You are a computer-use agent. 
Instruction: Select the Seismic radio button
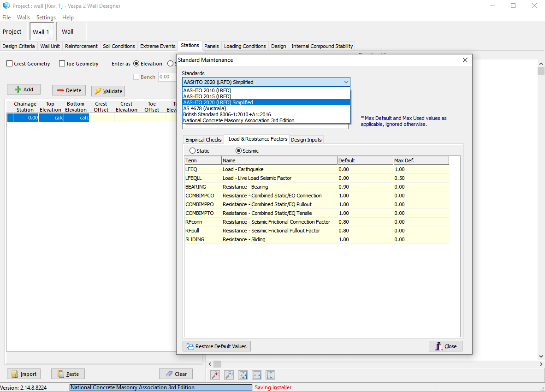[x=238, y=151]
